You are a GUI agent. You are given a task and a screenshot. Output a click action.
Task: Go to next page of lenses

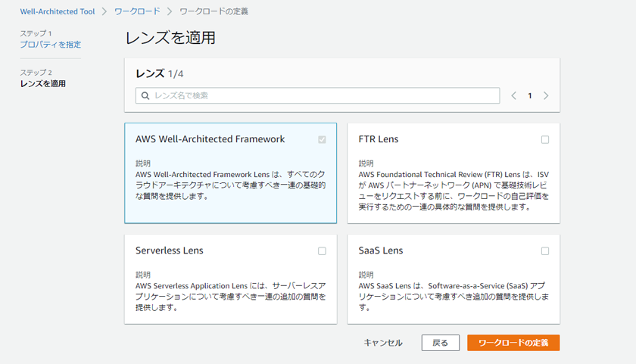point(546,95)
